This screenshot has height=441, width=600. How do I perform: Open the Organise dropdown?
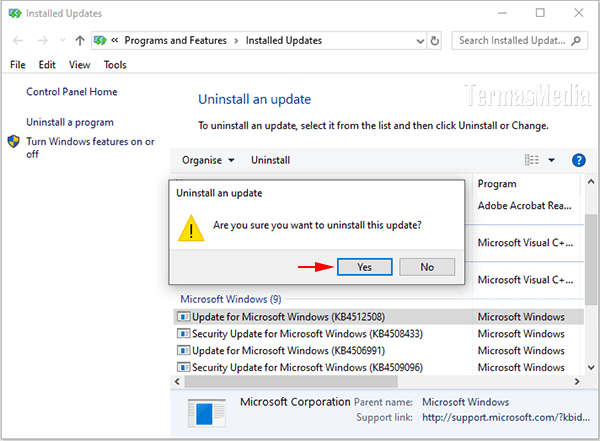[208, 160]
